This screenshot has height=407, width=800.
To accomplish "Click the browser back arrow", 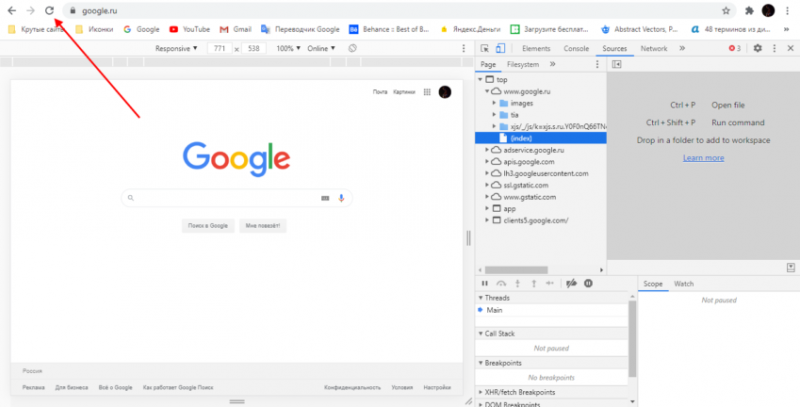I will 11,11.
